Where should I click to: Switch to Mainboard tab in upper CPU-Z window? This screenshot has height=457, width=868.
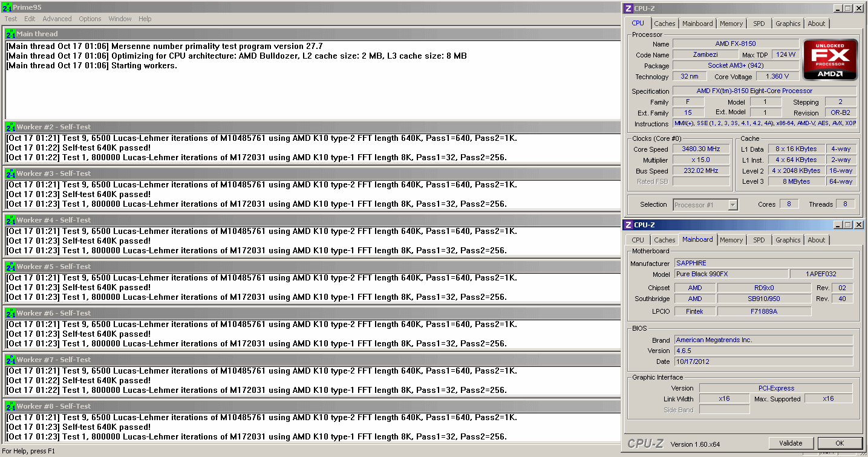click(697, 24)
